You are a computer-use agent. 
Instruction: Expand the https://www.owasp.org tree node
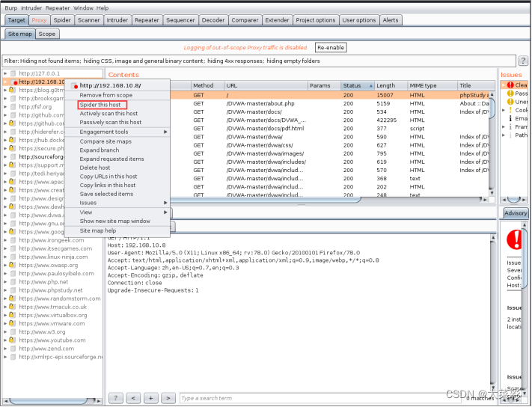(x=5, y=265)
